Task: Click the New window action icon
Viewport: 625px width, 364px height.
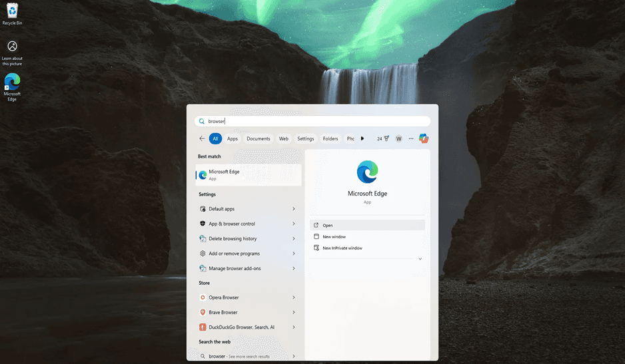Action: [316, 236]
